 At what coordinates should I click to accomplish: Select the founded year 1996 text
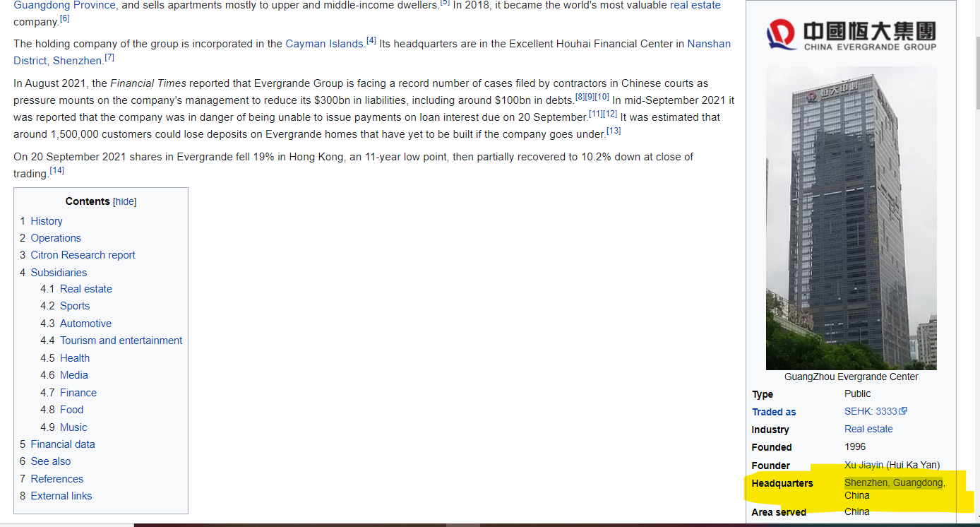pyautogui.click(x=855, y=446)
